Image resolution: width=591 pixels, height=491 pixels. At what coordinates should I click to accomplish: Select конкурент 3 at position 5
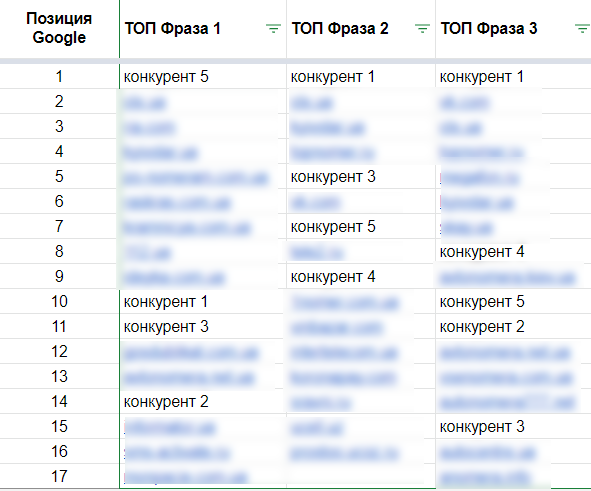(x=333, y=177)
